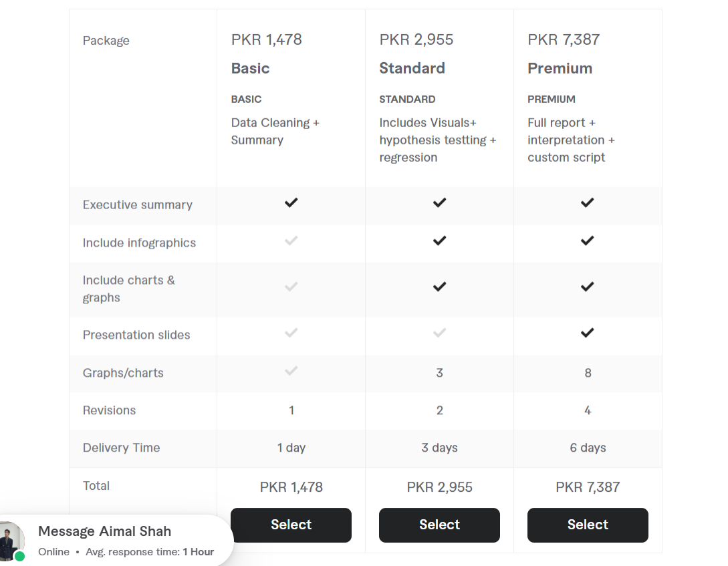This screenshot has height=566, width=728.
Task: Click the greyed Graphs/charts checkmark under Basic
Action: click(x=291, y=371)
